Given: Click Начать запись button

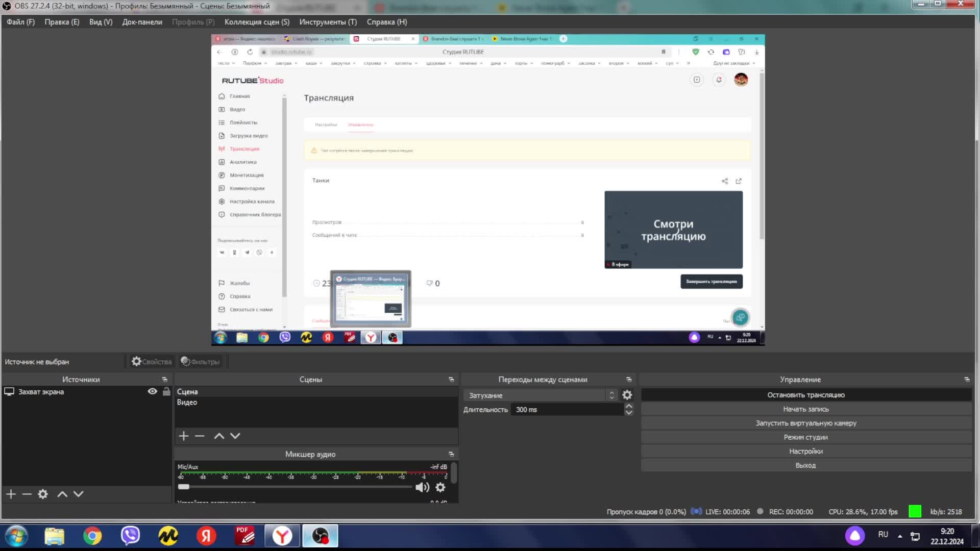Looking at the screenshot, I should tap(806, 409).
